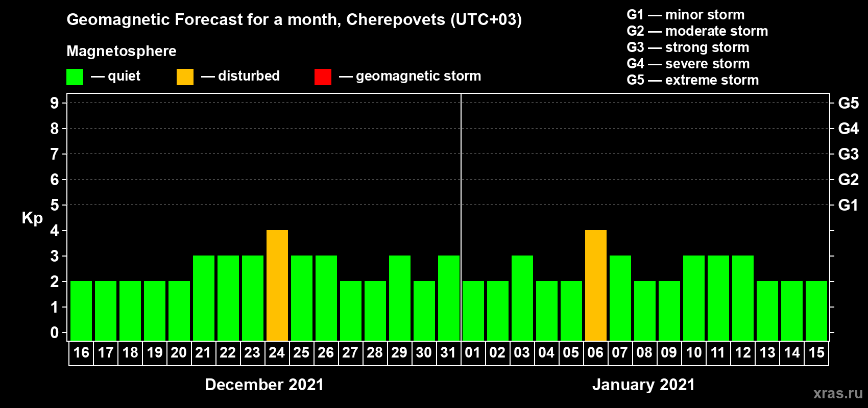The width and height of the screenshot is (868, 408).
Task: Click the 'January 2021' month label
Action: (644, 385)
